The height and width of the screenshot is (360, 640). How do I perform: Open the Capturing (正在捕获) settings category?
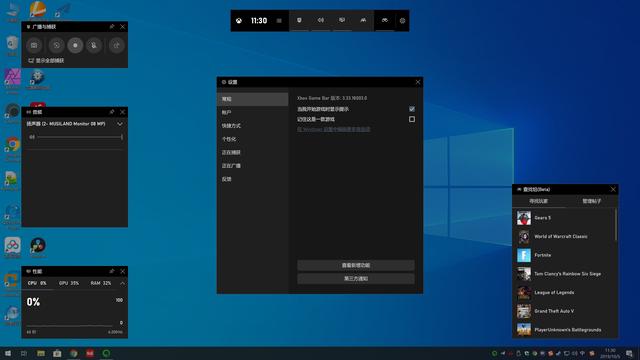(253, 152)
